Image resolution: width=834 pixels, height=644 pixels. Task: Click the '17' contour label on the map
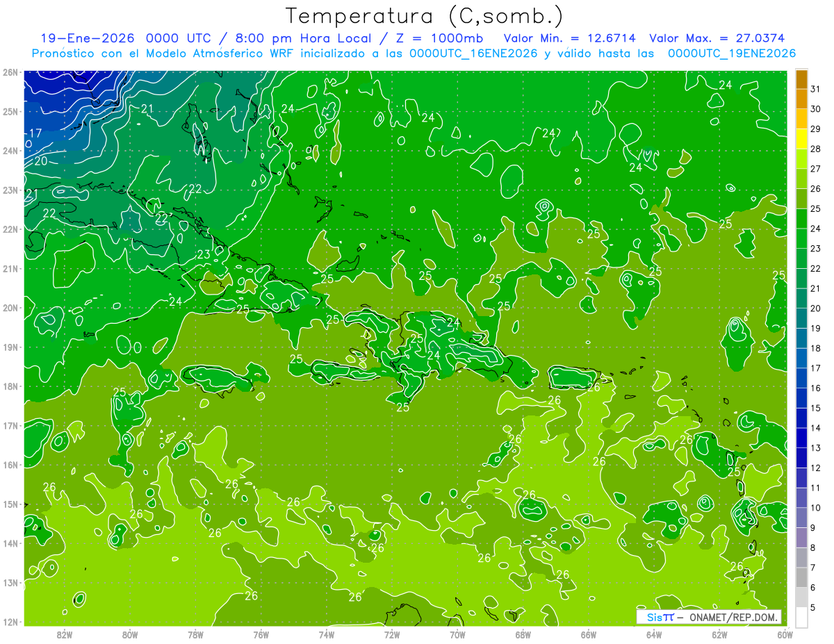pos(35,133)
